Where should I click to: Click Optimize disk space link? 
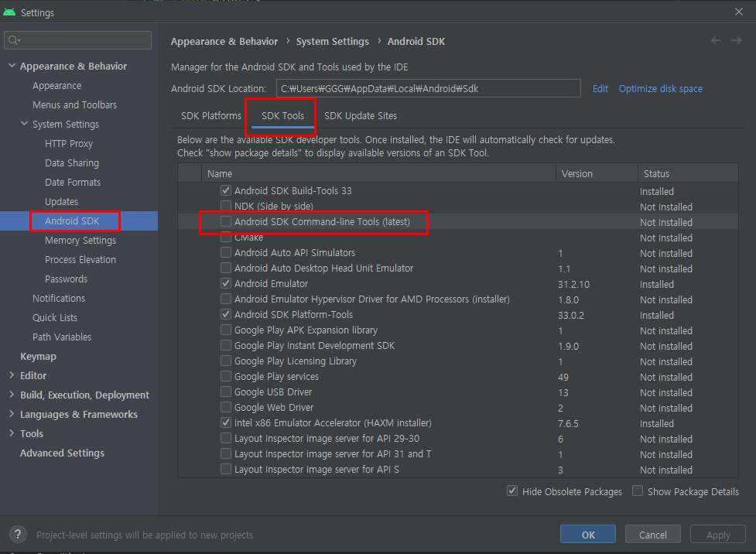[x=661, y=89]
